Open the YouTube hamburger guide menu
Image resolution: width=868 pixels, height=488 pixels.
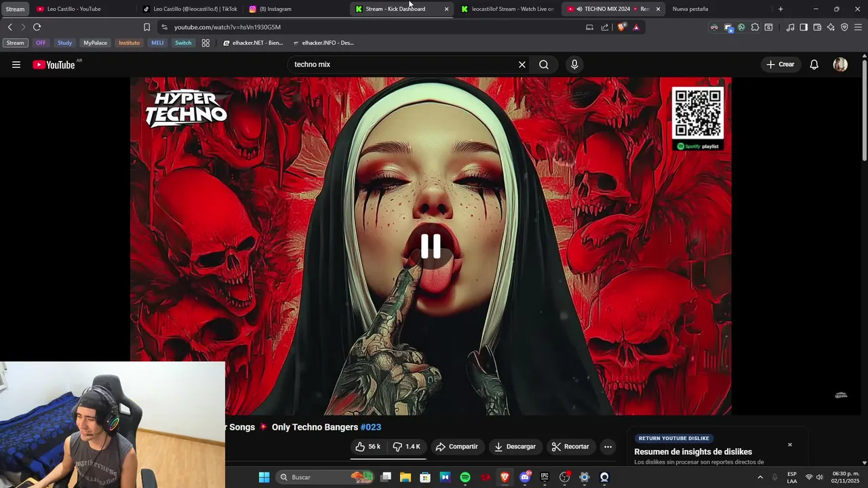click(16, 64)
